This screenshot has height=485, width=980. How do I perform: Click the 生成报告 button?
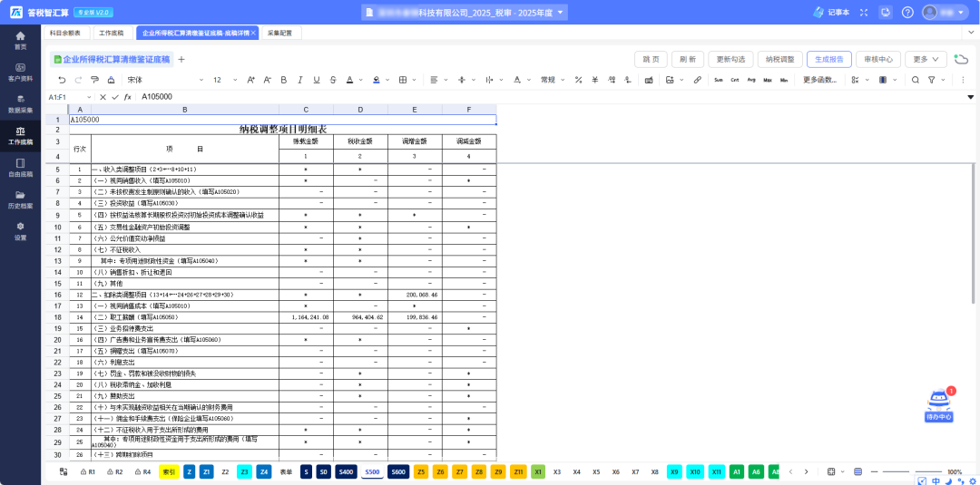pos(828,59)
